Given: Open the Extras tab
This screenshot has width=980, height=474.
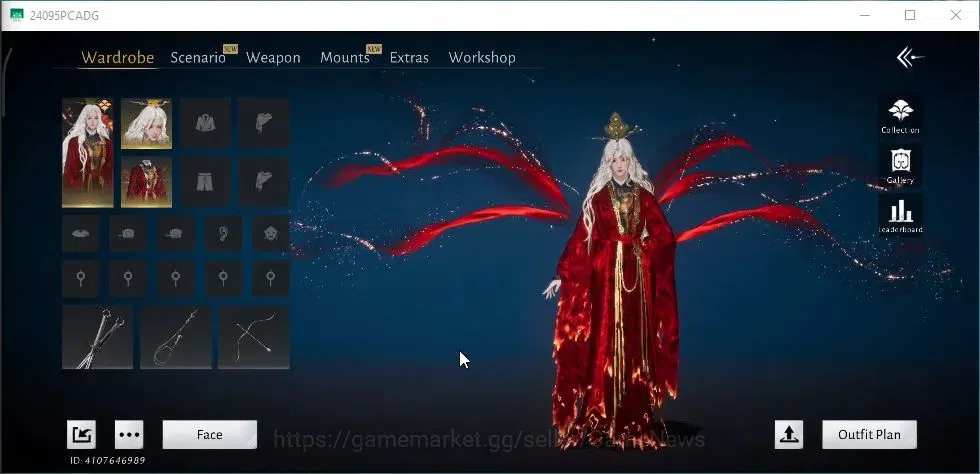Looking at the screenshot, I should (x=409, y=58).
